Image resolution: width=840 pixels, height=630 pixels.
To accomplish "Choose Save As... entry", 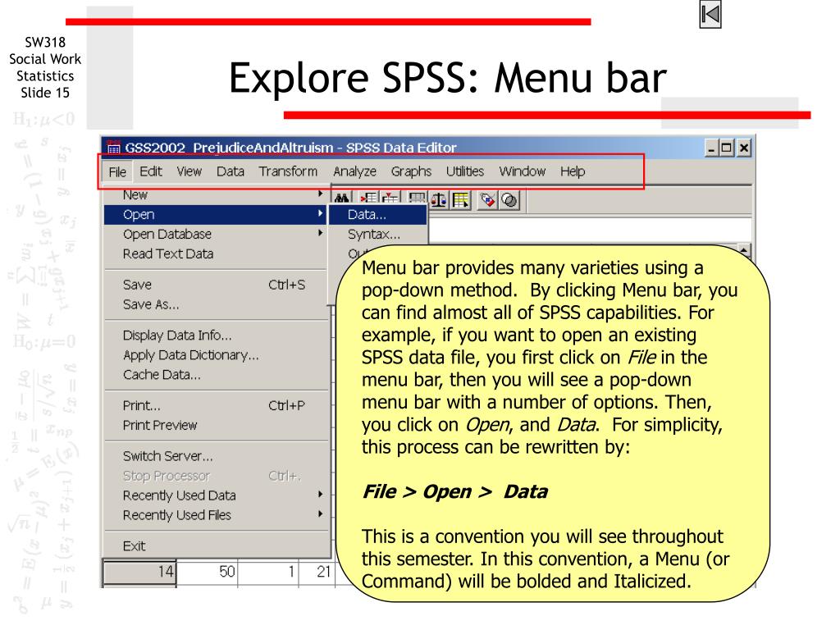I will click(x=216, y=304).
